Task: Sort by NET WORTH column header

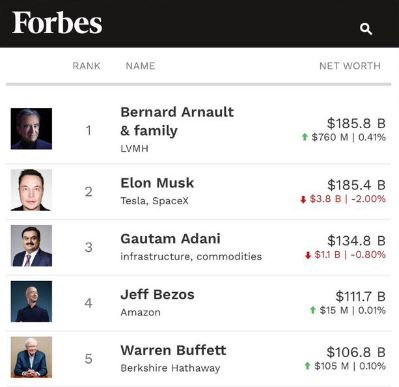Action: click(x=350, y=66)
